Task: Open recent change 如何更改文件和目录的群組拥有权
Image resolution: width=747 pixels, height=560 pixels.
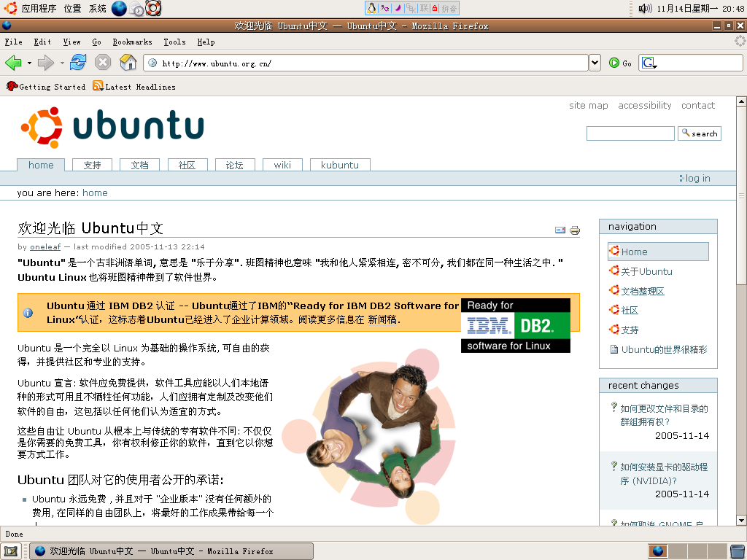Action: [664, 415]
